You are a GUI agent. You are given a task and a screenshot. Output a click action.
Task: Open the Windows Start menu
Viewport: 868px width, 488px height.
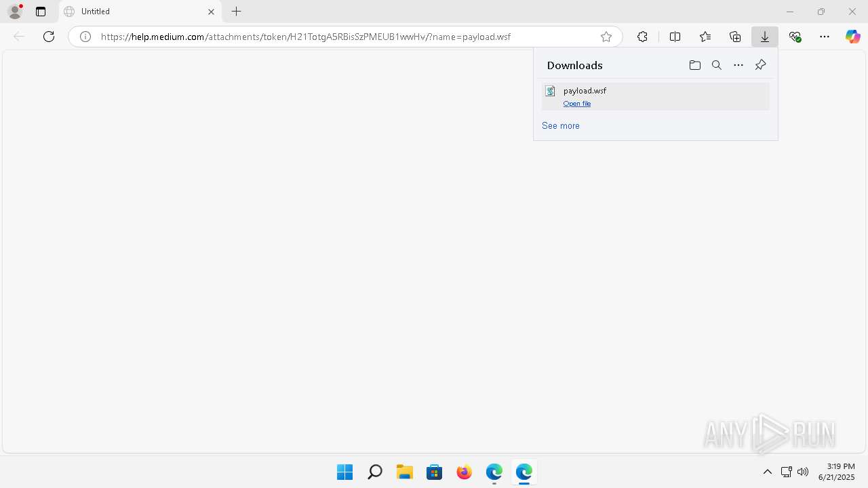coord(344,472)
